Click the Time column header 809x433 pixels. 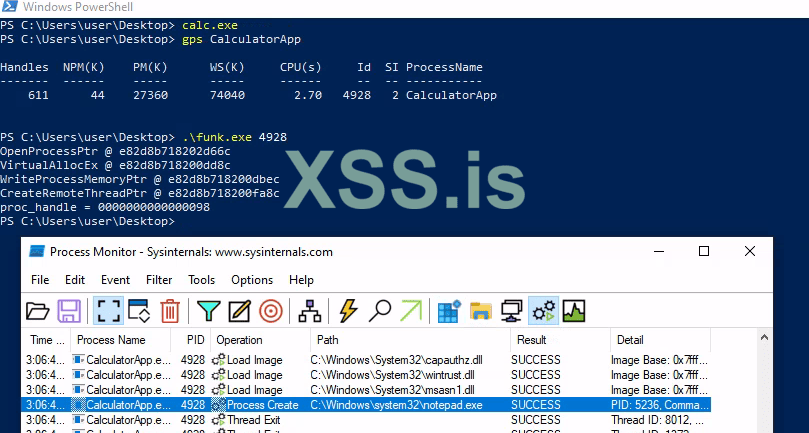coord(47,340)
